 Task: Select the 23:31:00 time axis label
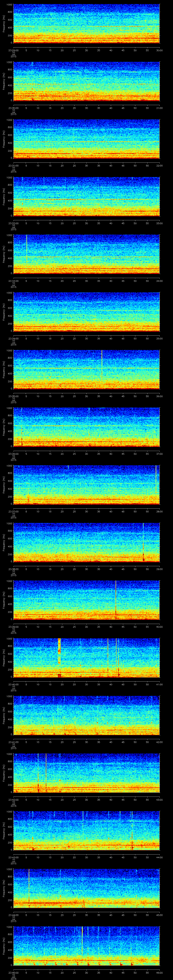(13, 166)
